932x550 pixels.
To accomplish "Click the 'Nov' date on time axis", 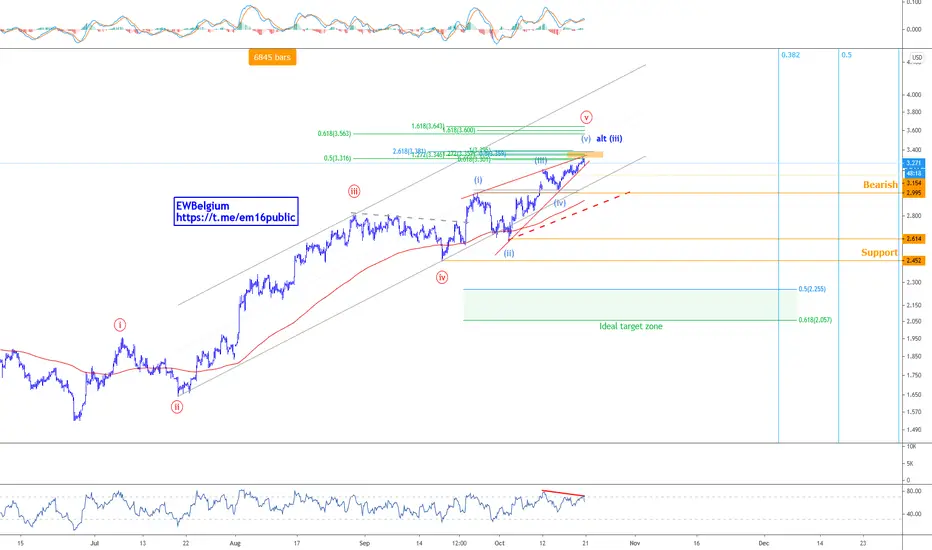I will (x=635, y=543).
